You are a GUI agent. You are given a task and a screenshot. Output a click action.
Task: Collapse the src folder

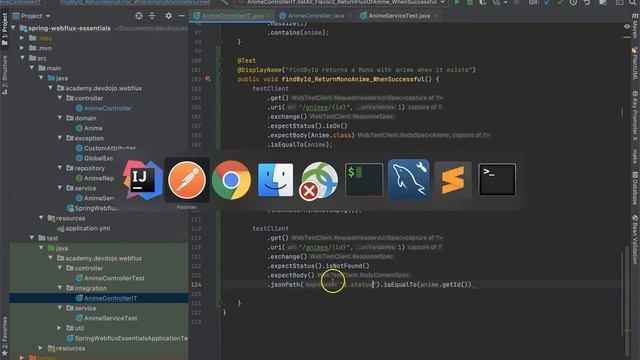point(22,58)
